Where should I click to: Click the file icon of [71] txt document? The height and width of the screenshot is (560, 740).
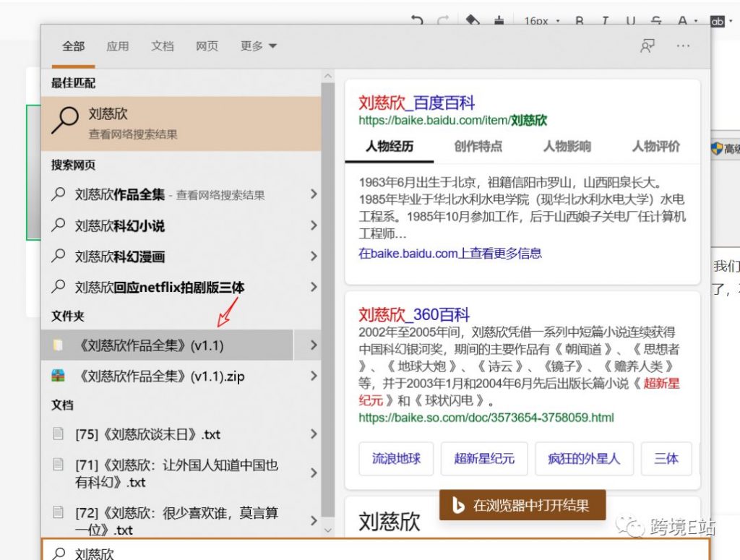click(x=58, y=464)
